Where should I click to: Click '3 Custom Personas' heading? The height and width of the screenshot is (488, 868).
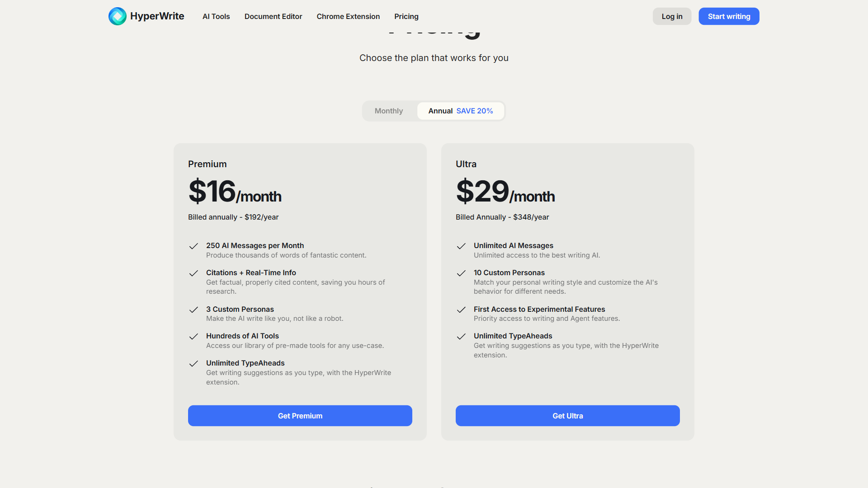pos(240,310)
